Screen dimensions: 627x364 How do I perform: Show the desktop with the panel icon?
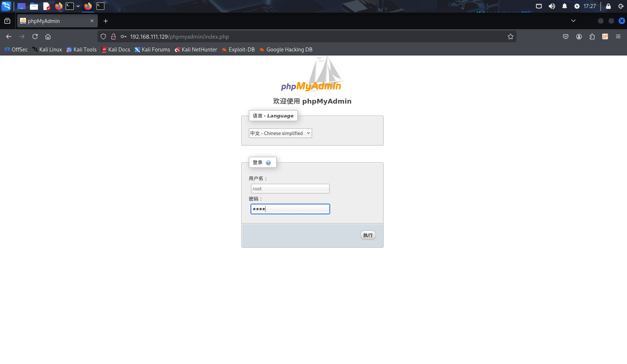[22, 6]
